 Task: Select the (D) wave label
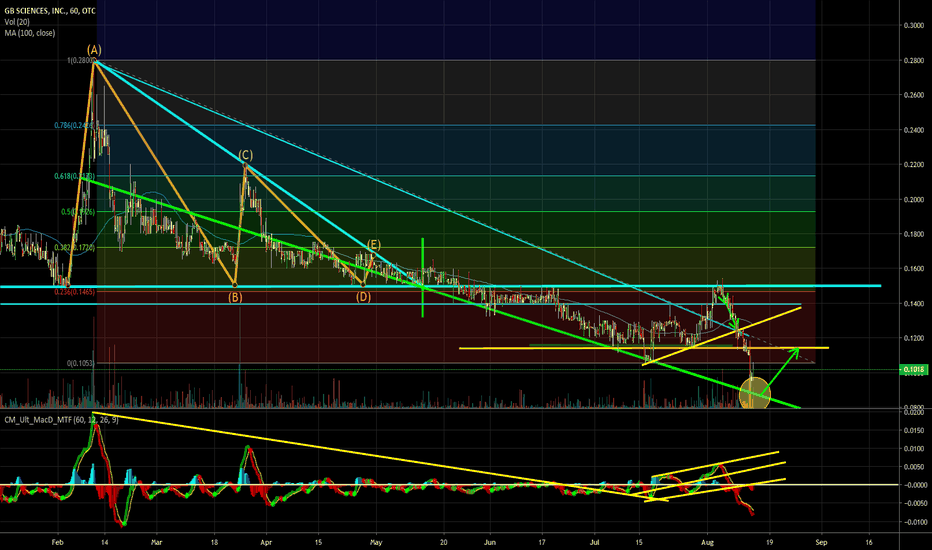tap(363, 297)
